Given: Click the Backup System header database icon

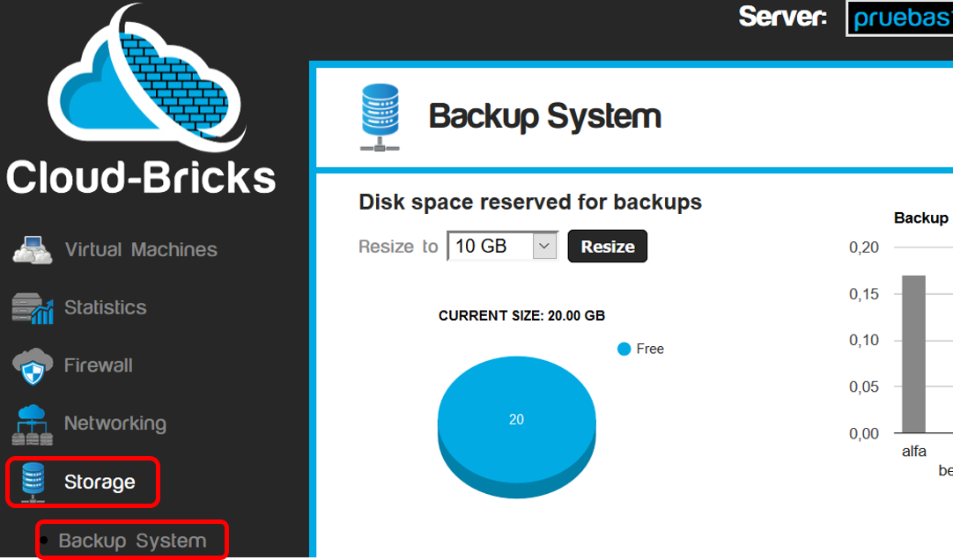Looking at the screenshot, I should click(x=380, y=117).
